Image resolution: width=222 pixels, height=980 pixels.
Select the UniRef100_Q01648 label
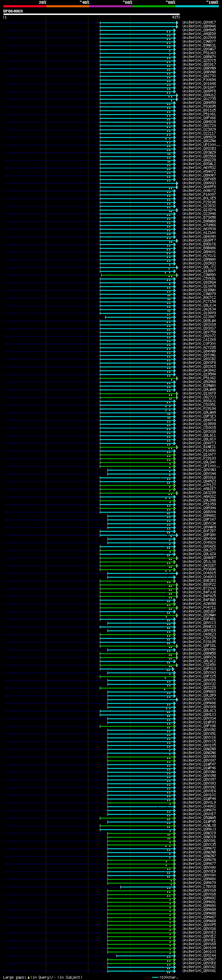pos(199,83)
